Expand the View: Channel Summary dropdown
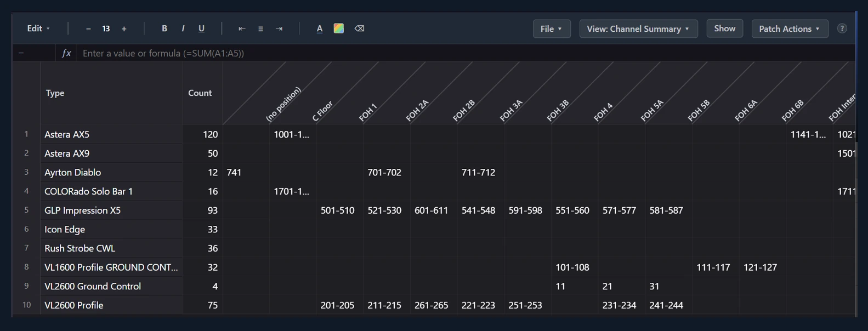Image resolution: width=868 pixels, height=331 pixels. [638, 28]
